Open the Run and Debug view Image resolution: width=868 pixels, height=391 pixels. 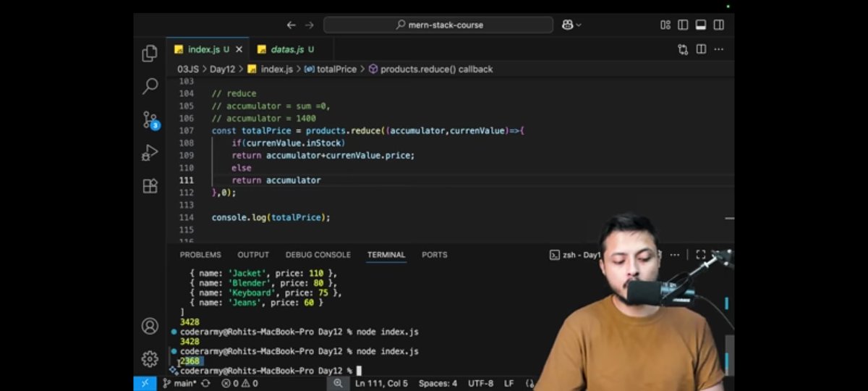coord(150,153)
